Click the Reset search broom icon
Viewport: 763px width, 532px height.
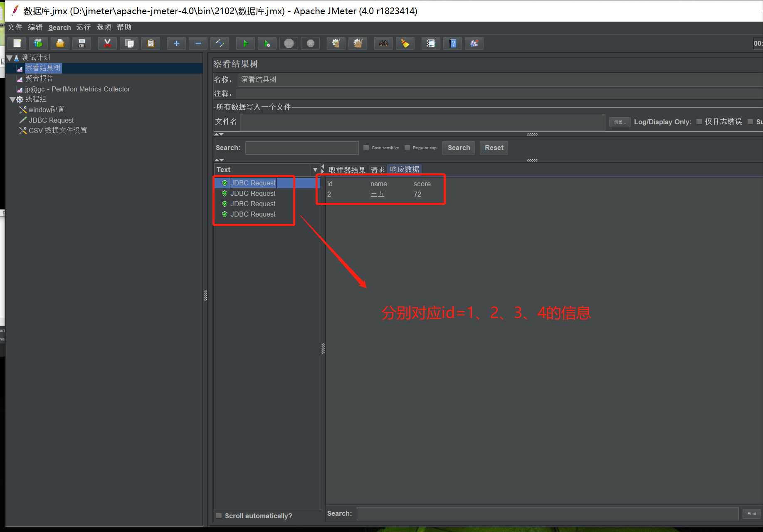[405, 43]
